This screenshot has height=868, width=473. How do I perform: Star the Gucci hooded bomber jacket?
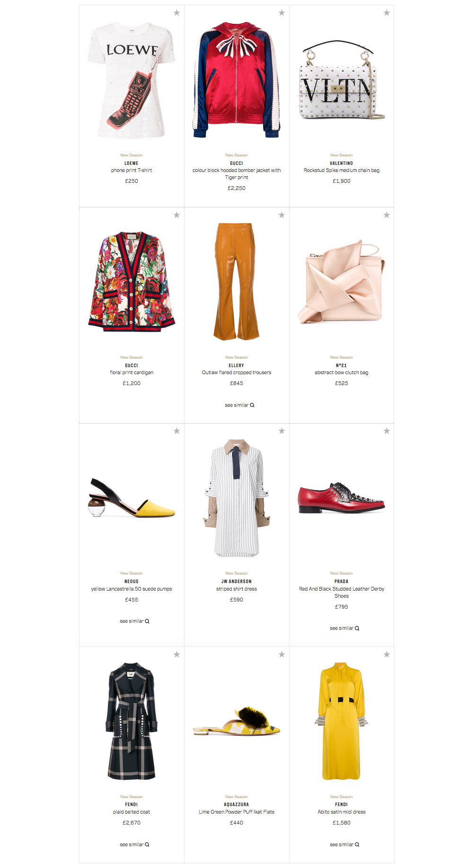pos(281,13)
